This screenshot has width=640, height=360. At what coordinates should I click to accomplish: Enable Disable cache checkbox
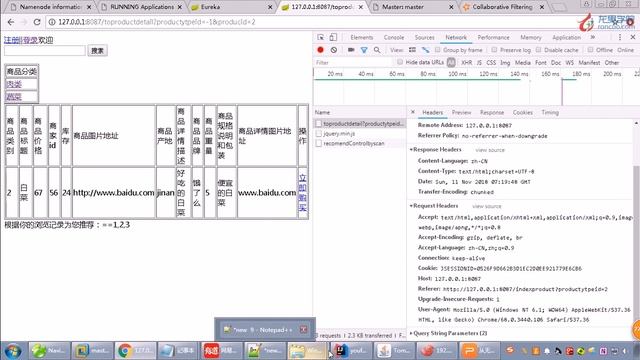point(538,50)
